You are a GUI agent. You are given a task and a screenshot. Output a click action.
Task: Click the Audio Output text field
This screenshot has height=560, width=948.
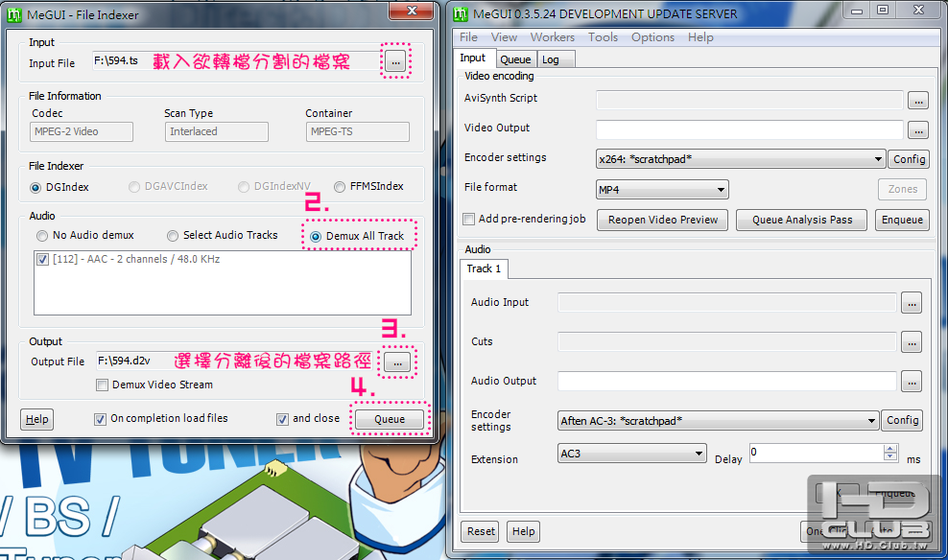726,382
